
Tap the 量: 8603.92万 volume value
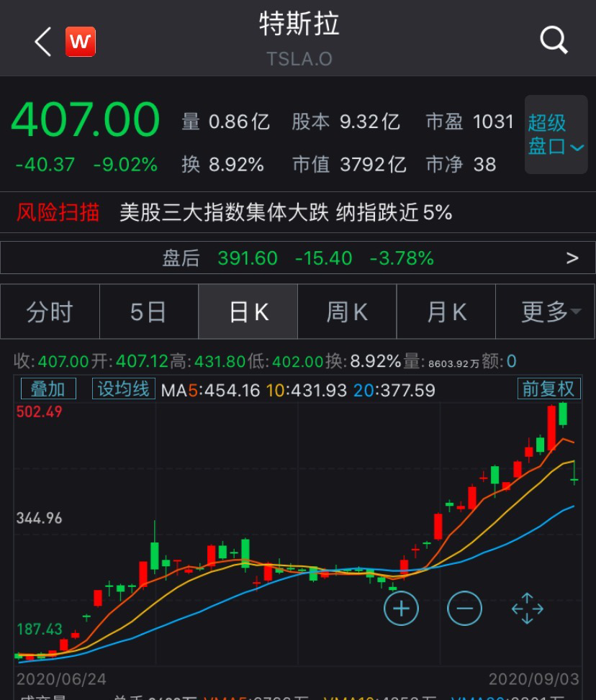tap(441, 362)
